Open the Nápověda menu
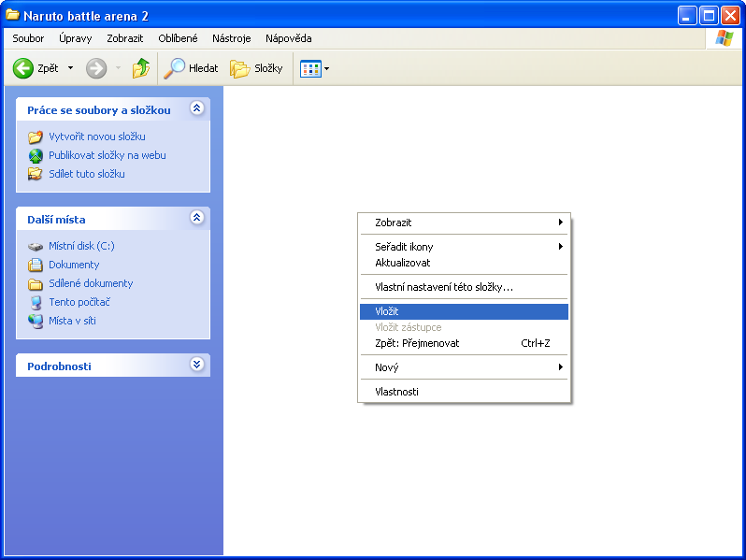This screenshot has height=560, width=746. 288,38
